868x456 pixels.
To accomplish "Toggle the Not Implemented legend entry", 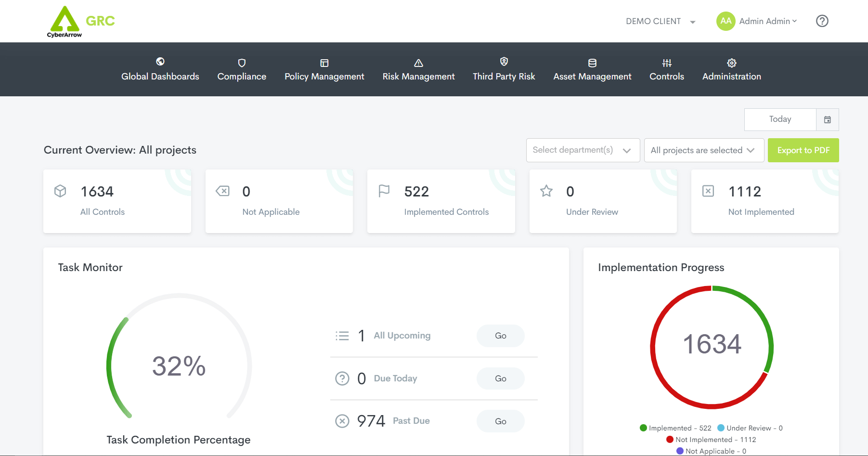I will (x=711, y=440).
